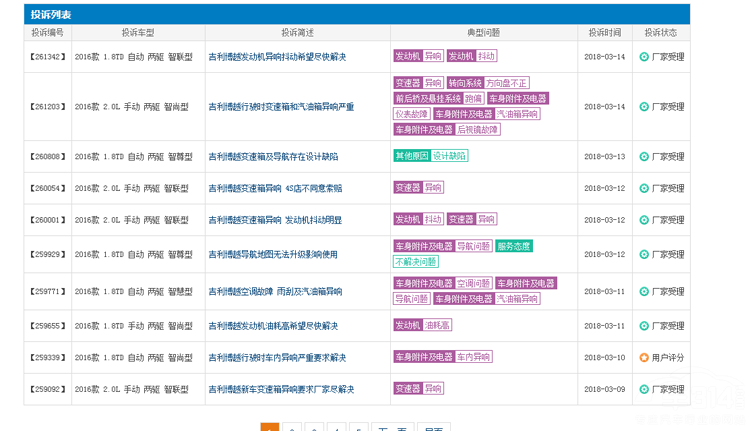Click the 投诉状态 column header
The image size is (750, 431).
661,32
